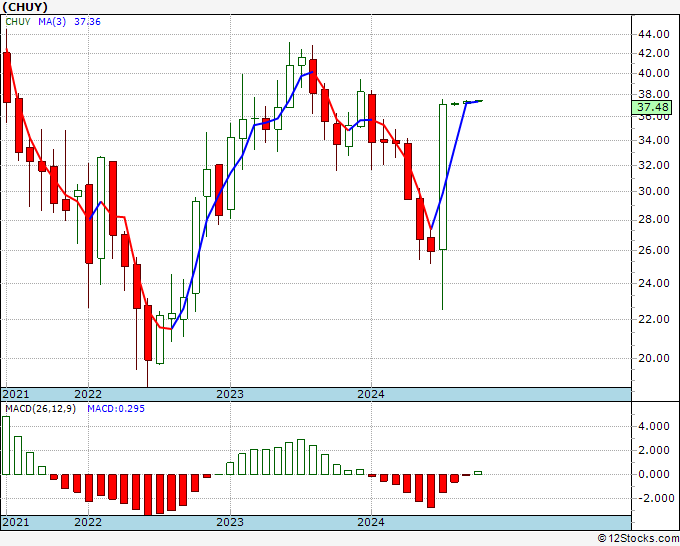Click the 42.00 price axis label
The image size is (680, 546).
[653, 53]
